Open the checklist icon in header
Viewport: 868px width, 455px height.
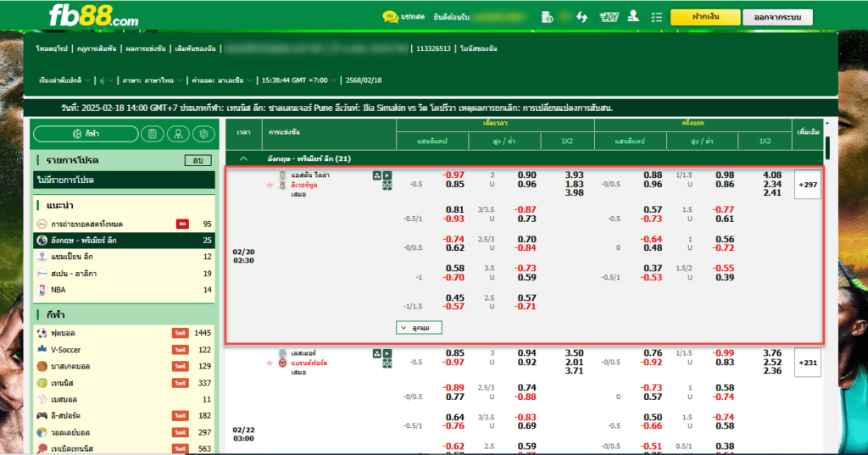pyautogui.click(x=657, y=17)
